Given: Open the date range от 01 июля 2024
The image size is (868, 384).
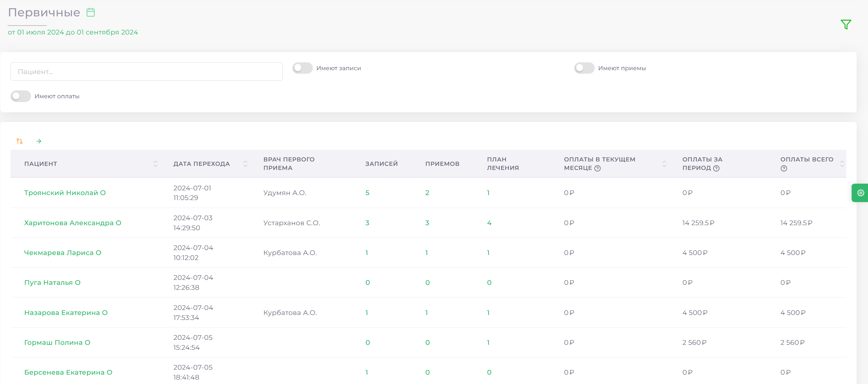Looking at the screenshot, I should 73,32.
